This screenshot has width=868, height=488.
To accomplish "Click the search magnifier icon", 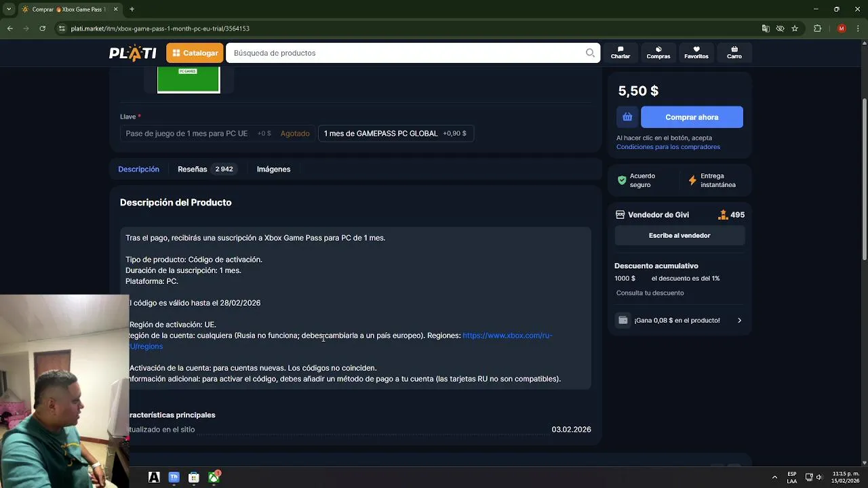I will pyautogui.click(x=590, y=53).
